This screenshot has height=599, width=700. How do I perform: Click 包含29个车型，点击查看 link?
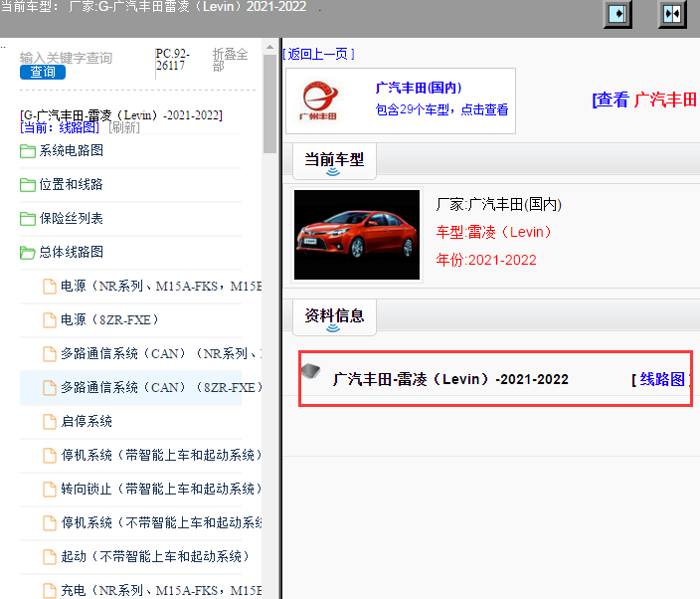tap(441, 109)
